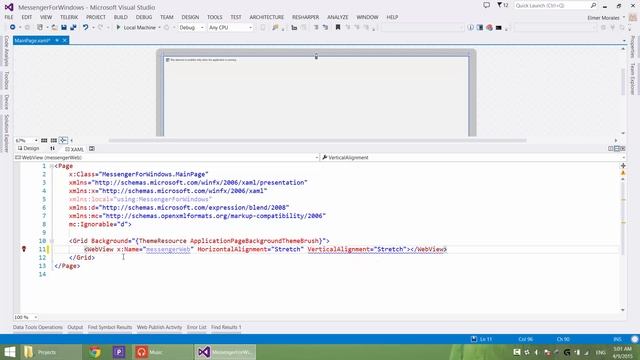The width and height of the screenshot is (640, 360).
Task: Open the Toolbox side tab
Action: click(x=6, y=80)
